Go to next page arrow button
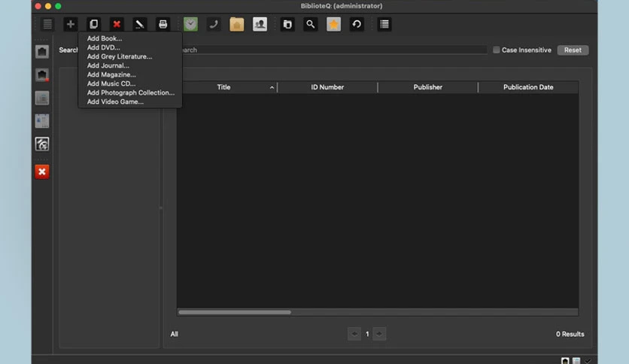The height and width of the screenshot is (364, 629). 379,333
